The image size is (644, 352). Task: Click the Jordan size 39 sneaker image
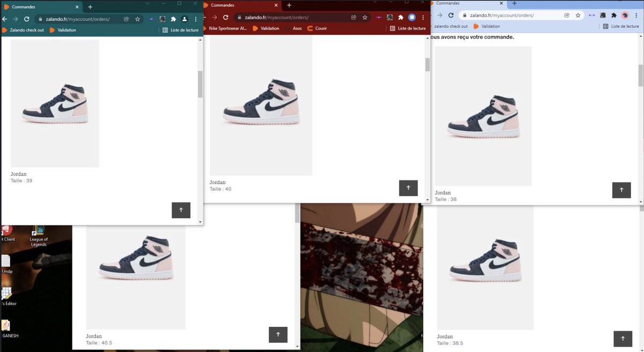click(x=55, y=103)
